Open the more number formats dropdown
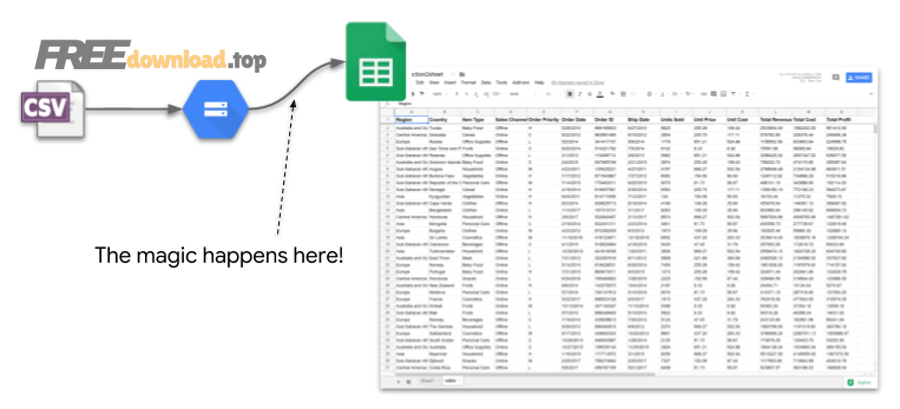 tap(497, 94)
